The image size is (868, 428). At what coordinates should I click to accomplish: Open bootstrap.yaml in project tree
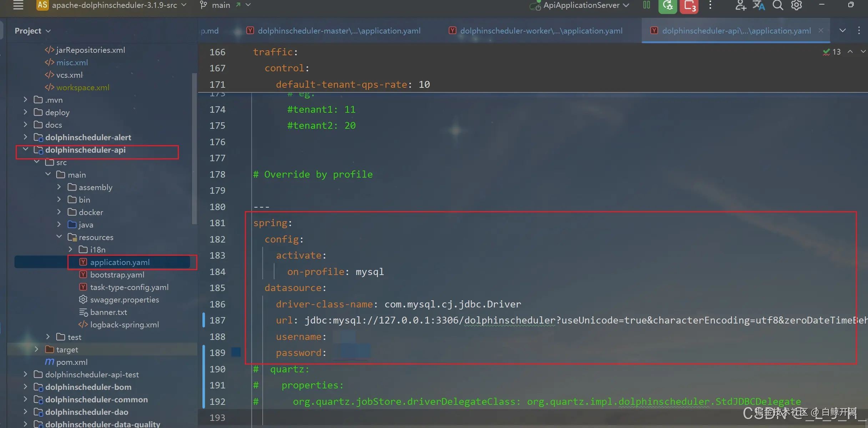coord(117,275)
